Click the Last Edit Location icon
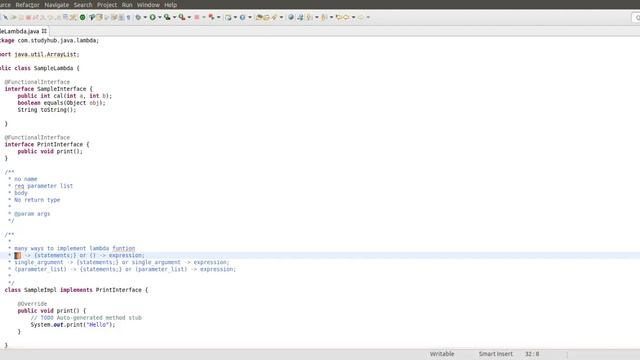 pyautogui.click(x=339, y=17)
